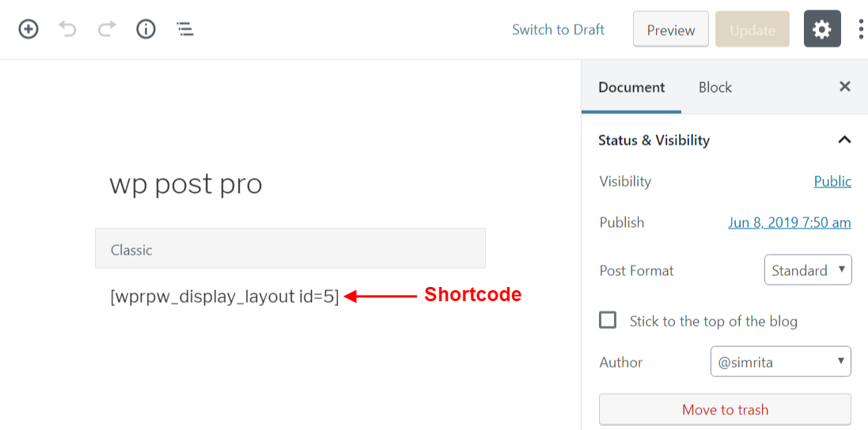Click the Add block plus icon

pyautogui.click(x=28, y=28)
